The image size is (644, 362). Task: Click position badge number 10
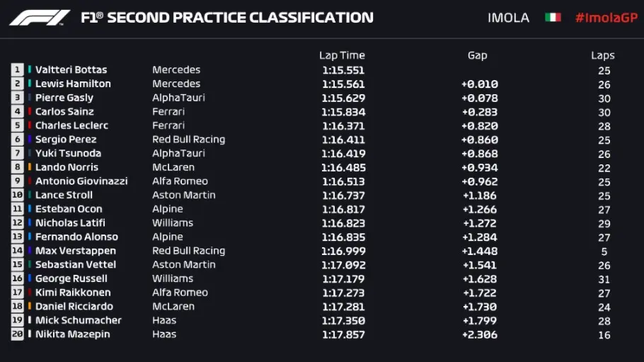tap(18, 195)
